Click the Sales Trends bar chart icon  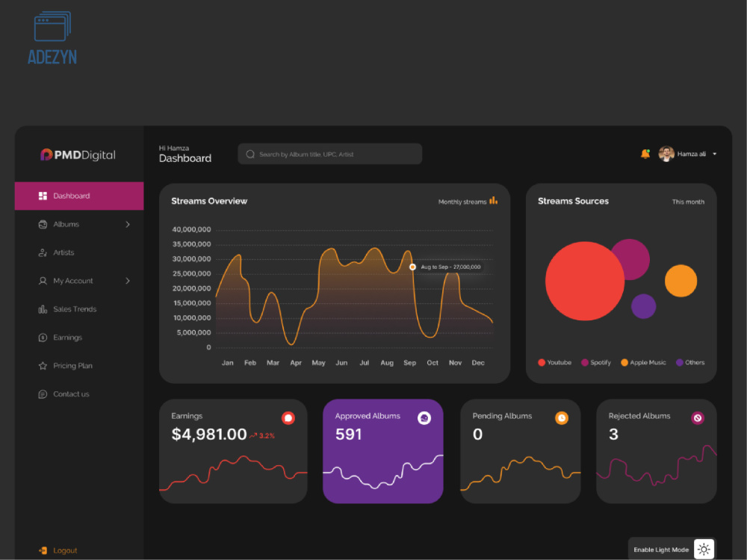tap(43, 309)
